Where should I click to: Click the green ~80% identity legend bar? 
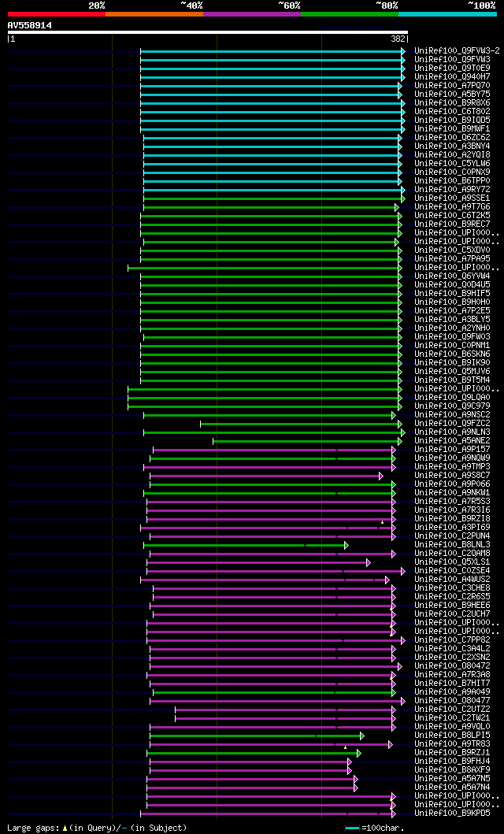coord(350,14)
